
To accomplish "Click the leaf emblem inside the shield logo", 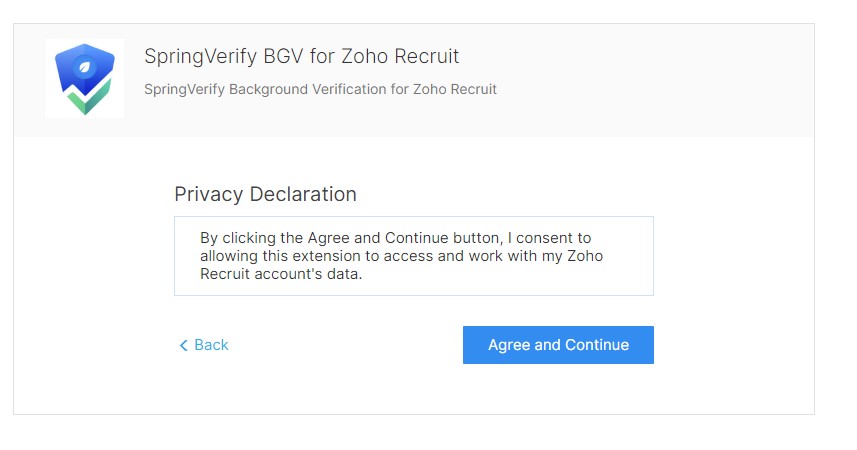I will coord(85,67).
